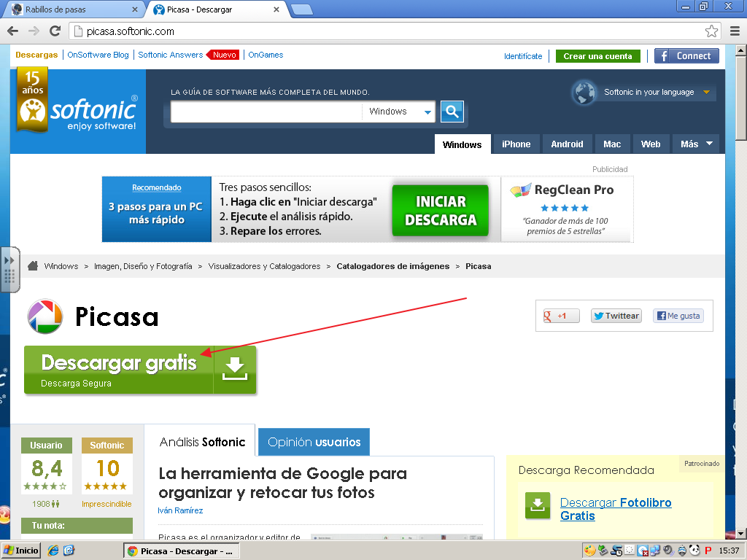The image size is (747, 560).
Task: Open OnSoftware Blog link
Action: coord(98,55)
